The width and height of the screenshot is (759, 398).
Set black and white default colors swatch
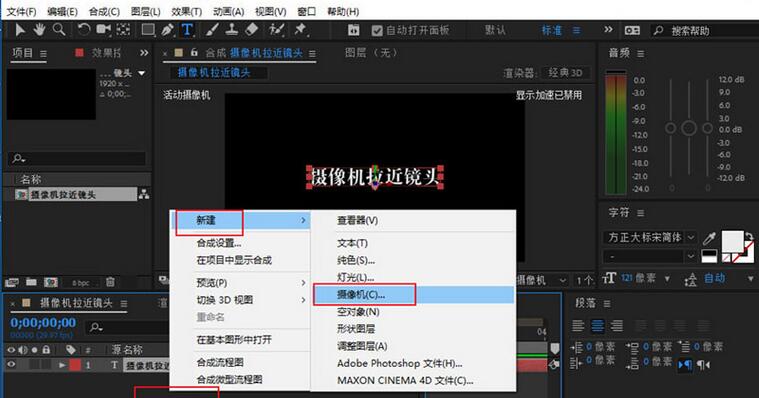coord(709,256)
